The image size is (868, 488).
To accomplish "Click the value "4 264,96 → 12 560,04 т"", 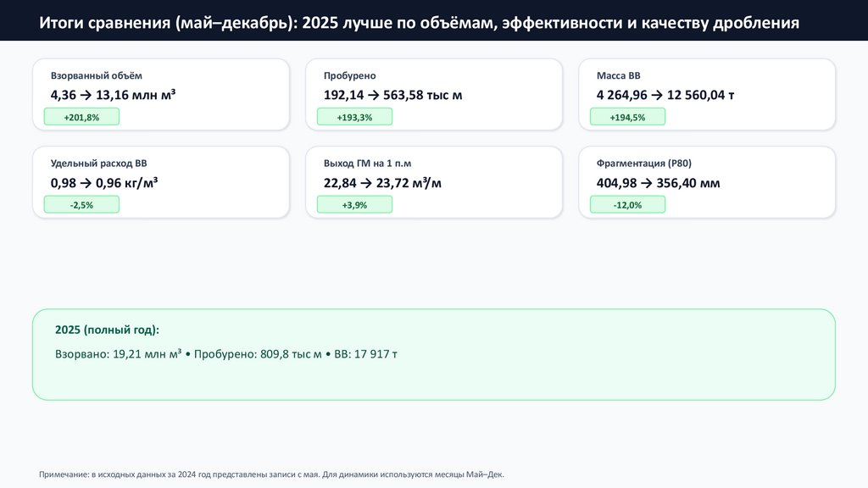I will click(x=665, y=95).
